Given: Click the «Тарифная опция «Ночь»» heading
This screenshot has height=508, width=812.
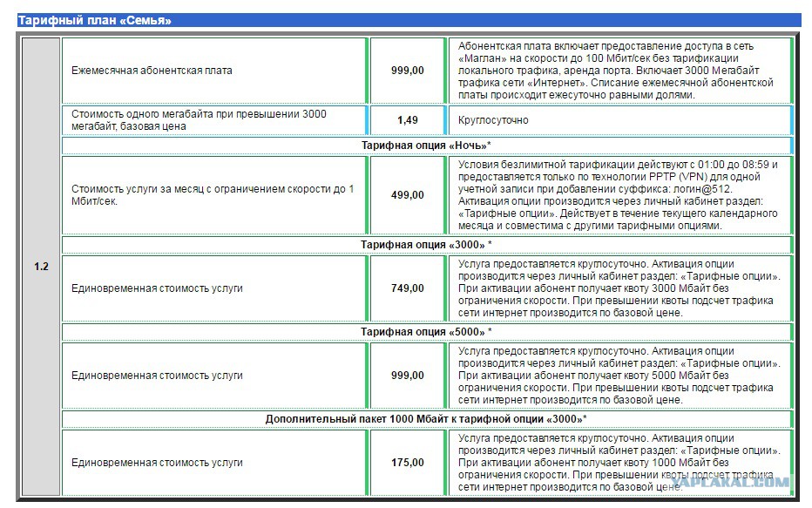Looking at the screenshot, I should click(x=426, y=146).
